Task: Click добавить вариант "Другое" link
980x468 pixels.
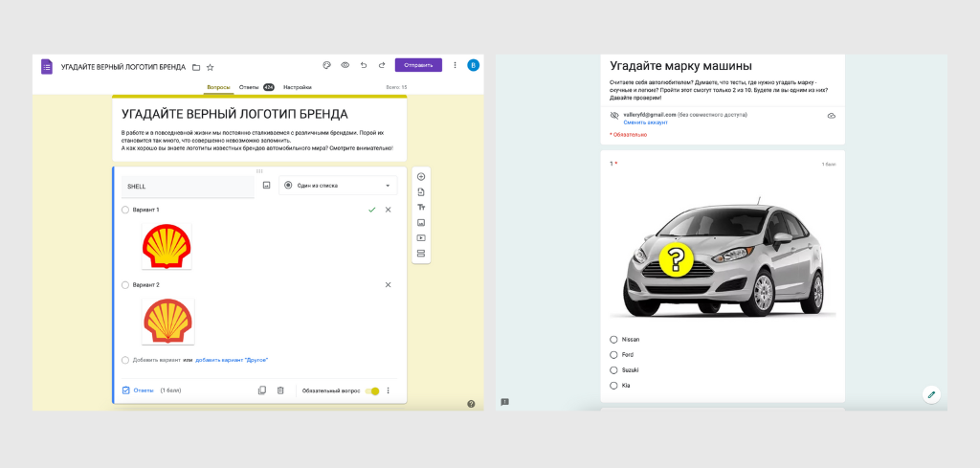Action: (232, 360)
